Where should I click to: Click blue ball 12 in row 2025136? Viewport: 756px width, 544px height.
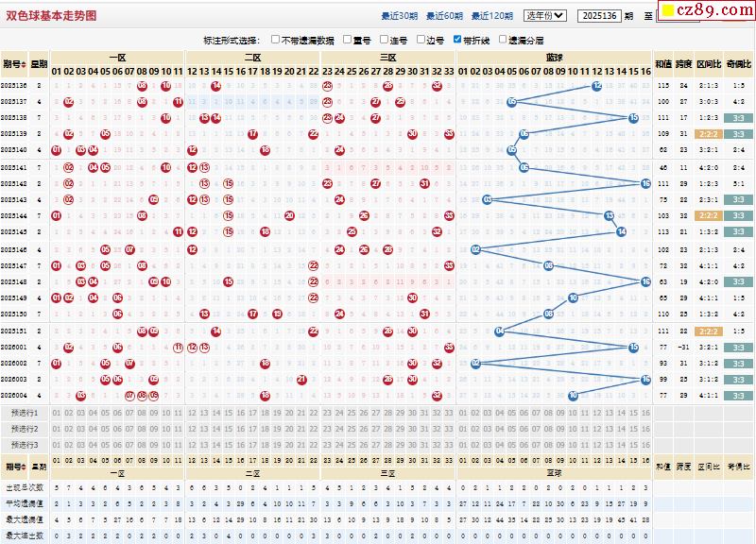click(597, 85)
